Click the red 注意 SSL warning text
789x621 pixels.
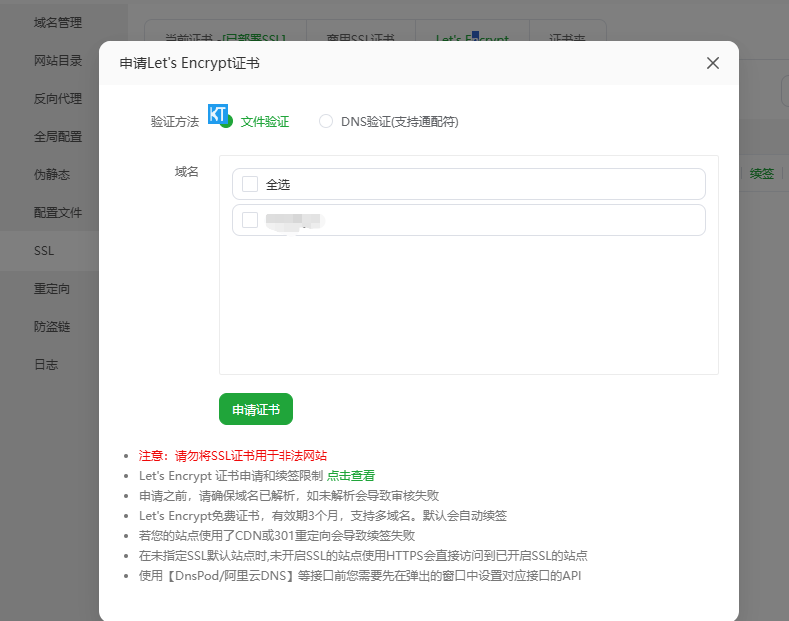pyautogui.click(x=233, y=455)
